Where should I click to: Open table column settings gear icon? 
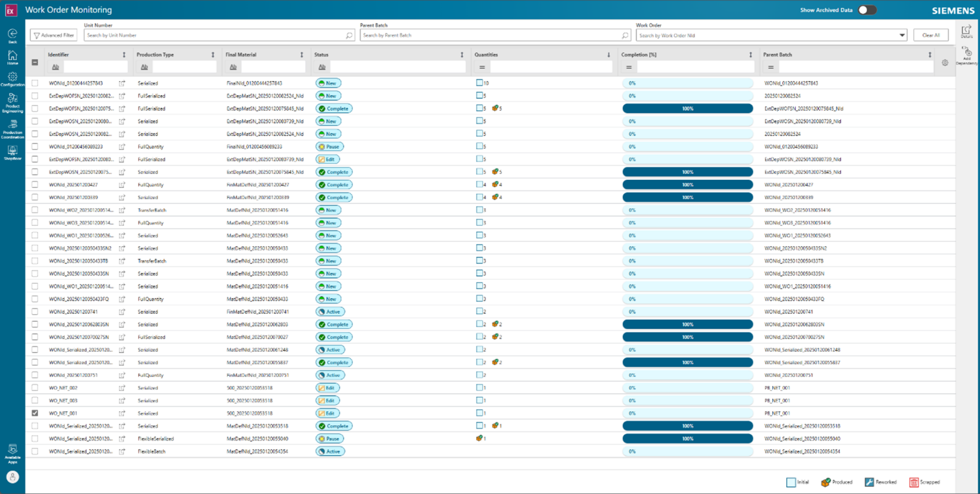coord(944,62)
